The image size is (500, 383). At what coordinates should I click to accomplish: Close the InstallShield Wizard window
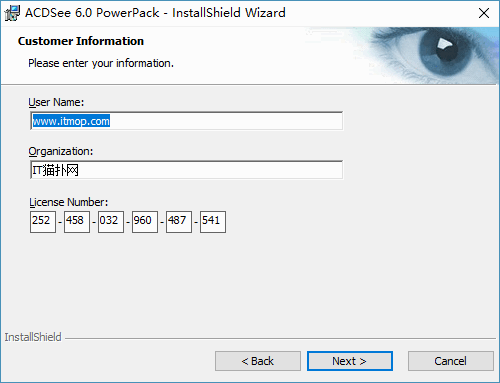[484, 13]
